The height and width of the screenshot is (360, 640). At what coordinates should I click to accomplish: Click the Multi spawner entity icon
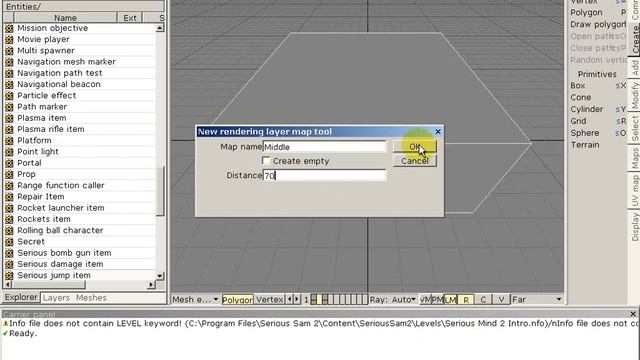coord(9,51)
